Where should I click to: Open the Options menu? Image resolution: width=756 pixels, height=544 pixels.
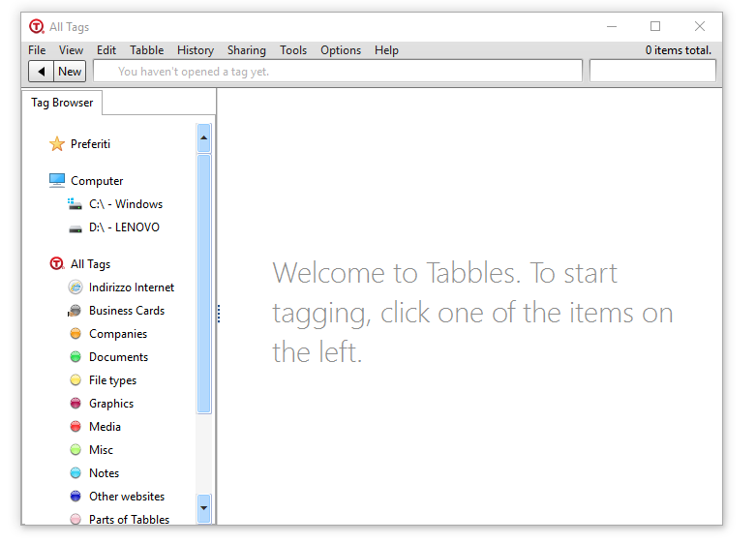point(341,50)
